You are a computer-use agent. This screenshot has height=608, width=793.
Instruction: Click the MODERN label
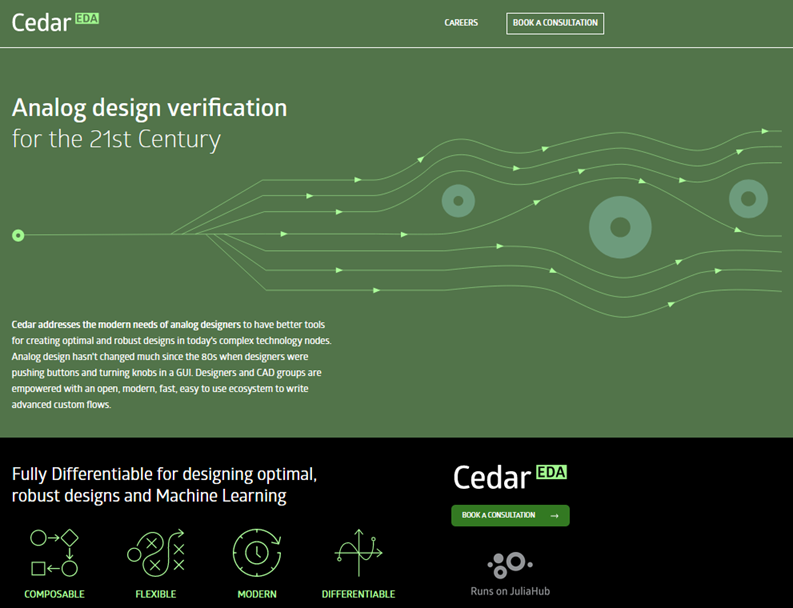pos(257,594)
